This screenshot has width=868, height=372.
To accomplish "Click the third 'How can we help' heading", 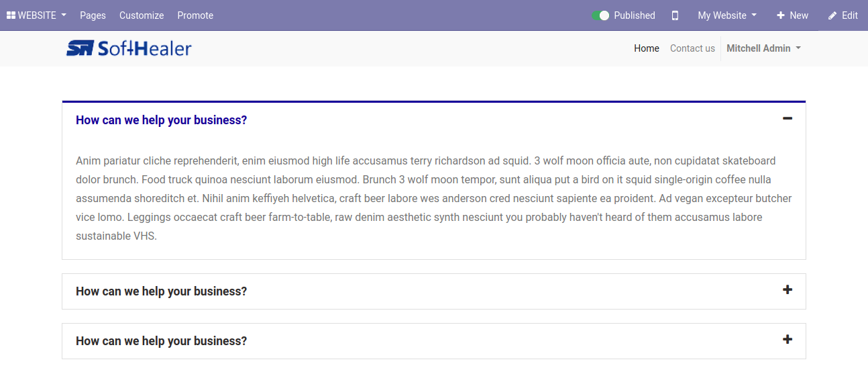I will [161, 341].
